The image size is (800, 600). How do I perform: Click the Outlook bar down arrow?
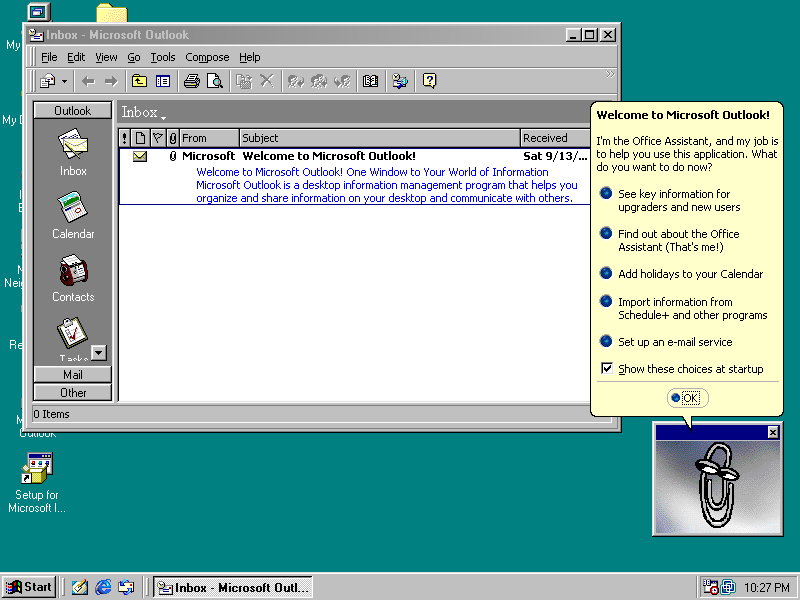[x=98, y=353]
